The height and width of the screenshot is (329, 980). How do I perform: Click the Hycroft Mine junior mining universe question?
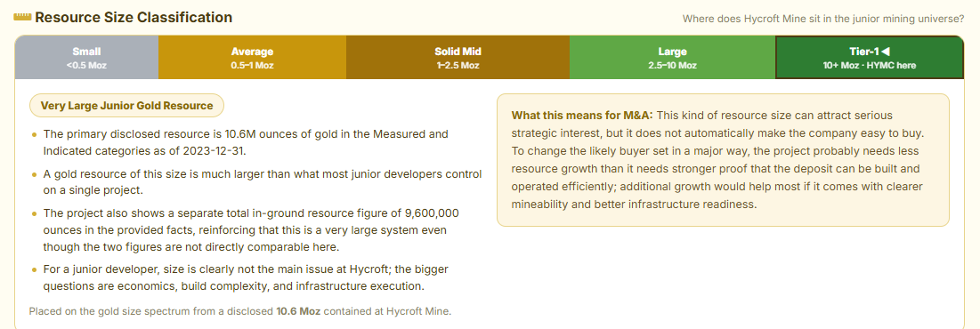(x=823, y=19)
